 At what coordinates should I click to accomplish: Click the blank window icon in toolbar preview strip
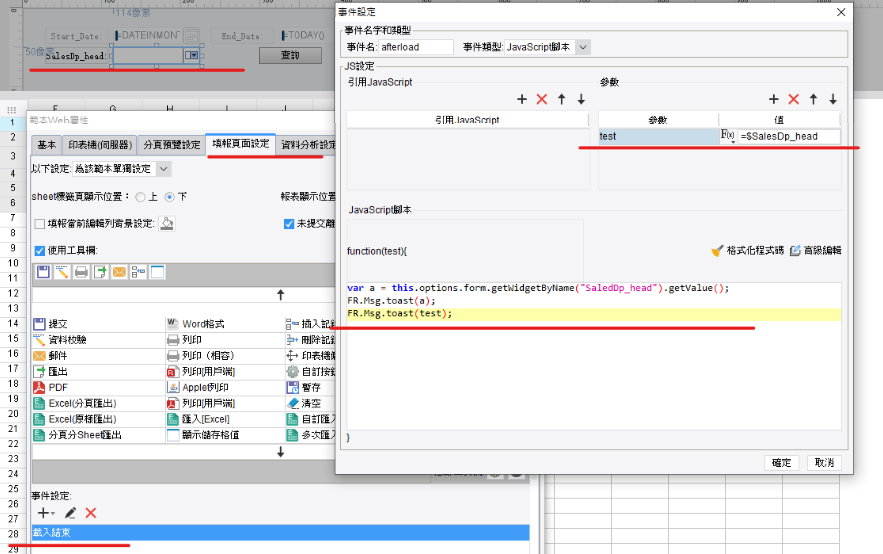(158, 272)
